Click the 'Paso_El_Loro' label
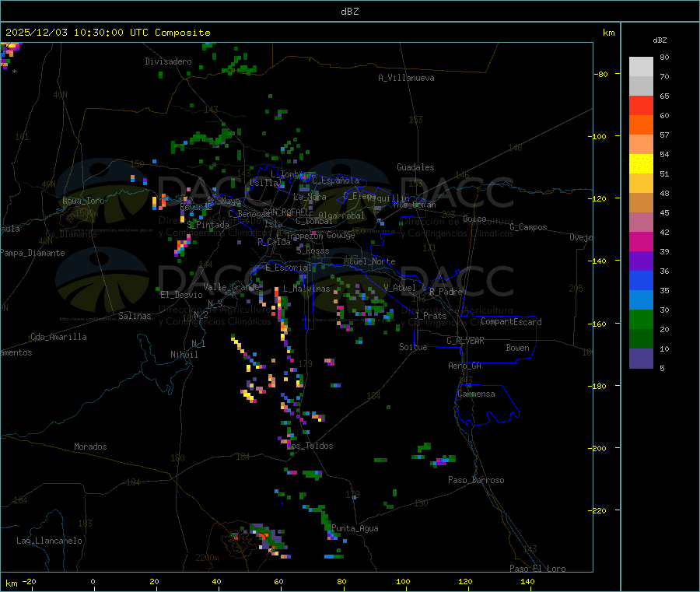 (x=538, y=569)
